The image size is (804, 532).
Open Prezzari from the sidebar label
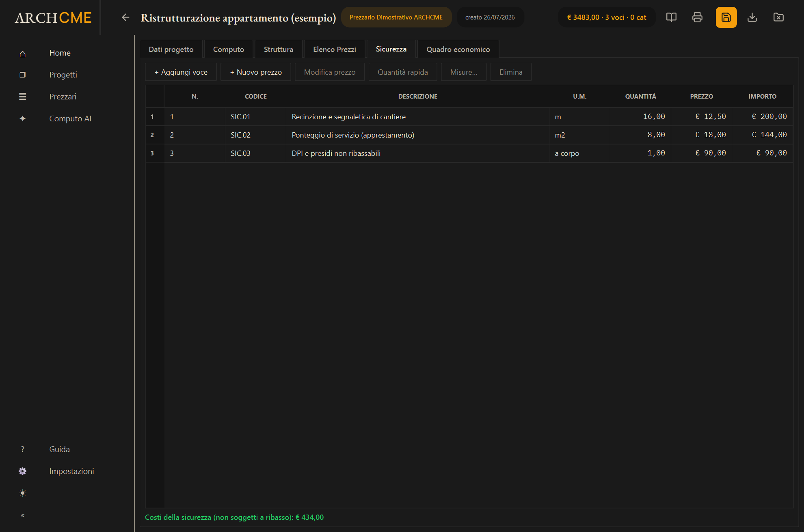pos(63,97)
